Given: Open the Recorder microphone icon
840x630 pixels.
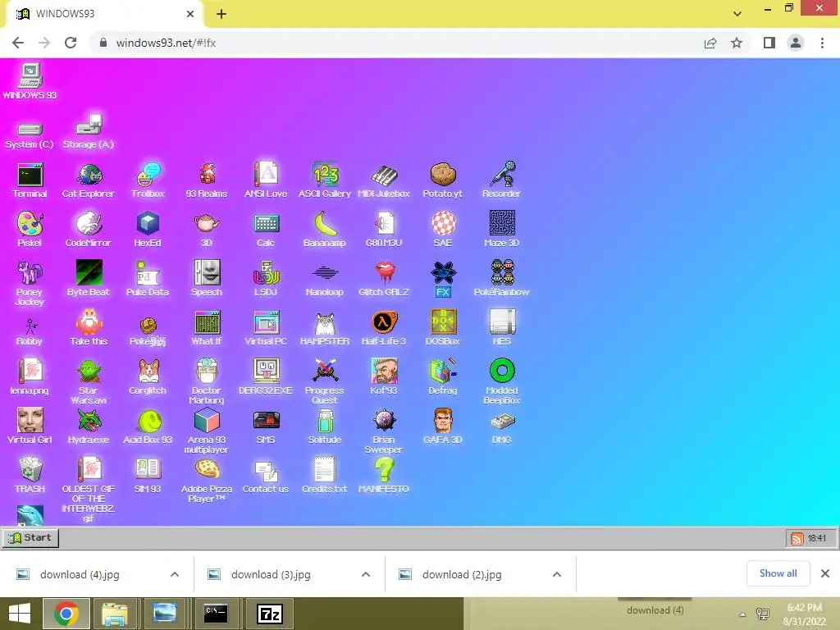Looking at the screenshot, I should click(x=501, y=180).
